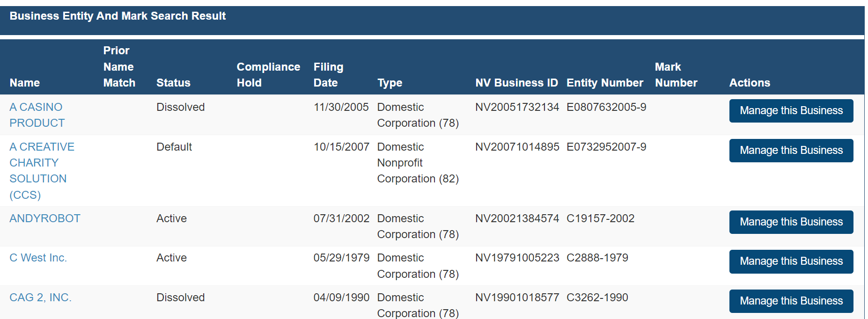Manage this Business for A CREATIVE CHARITY SOLUTION
The height and width of the screenshot is (319, 868).
coord(791,151)
